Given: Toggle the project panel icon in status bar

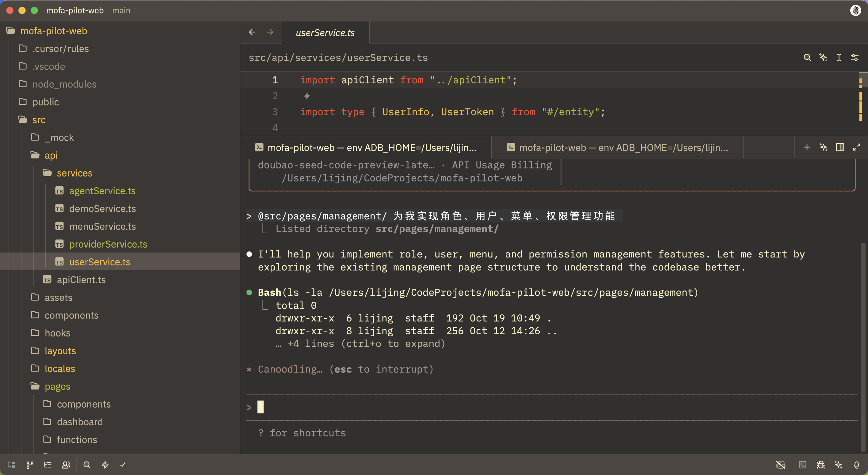Looking at the screenshot, I should 12,465.
